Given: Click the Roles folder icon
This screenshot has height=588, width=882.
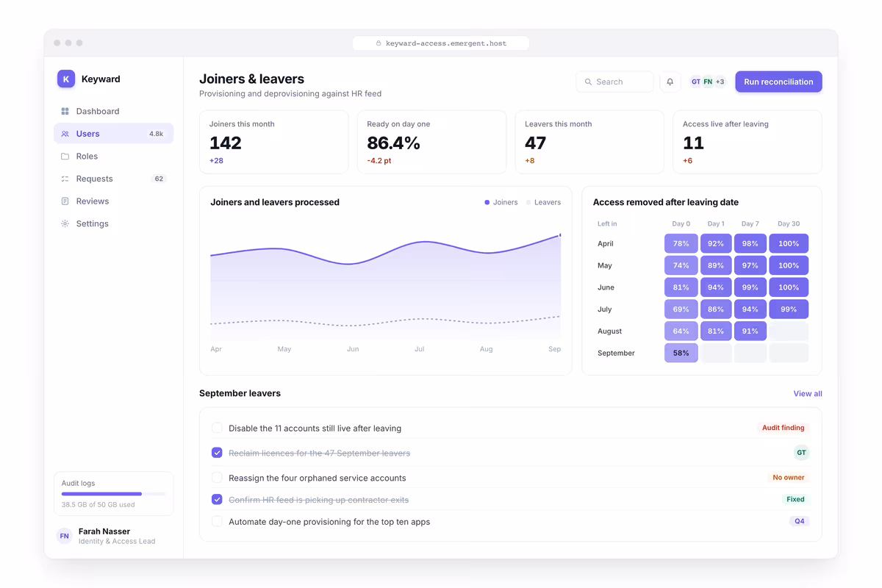Looking at the screenshot, I should 65,157.
